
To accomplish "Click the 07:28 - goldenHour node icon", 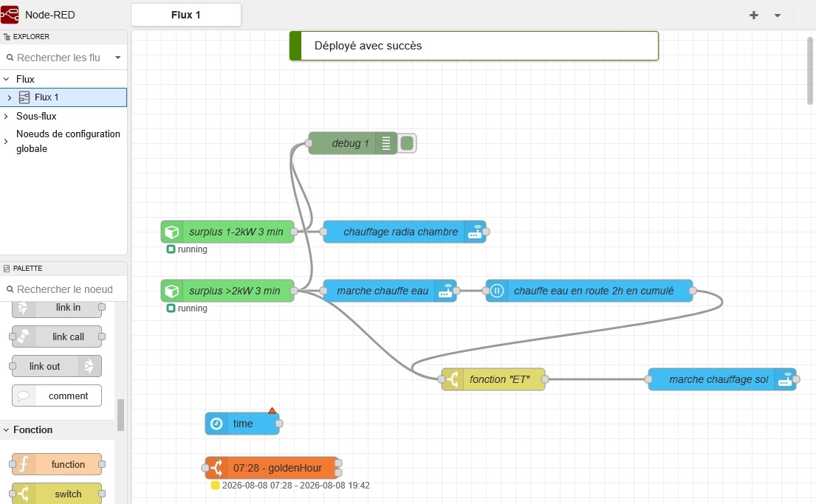I will pos(216,468).
